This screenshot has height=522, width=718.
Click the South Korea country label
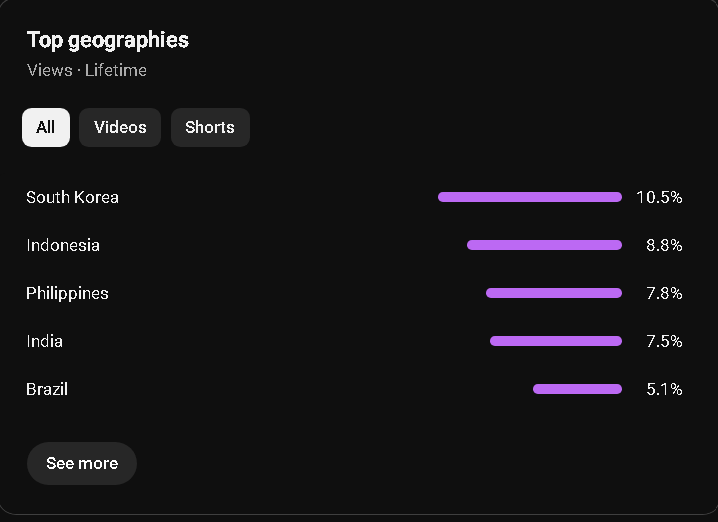click(x=72, y=197)
